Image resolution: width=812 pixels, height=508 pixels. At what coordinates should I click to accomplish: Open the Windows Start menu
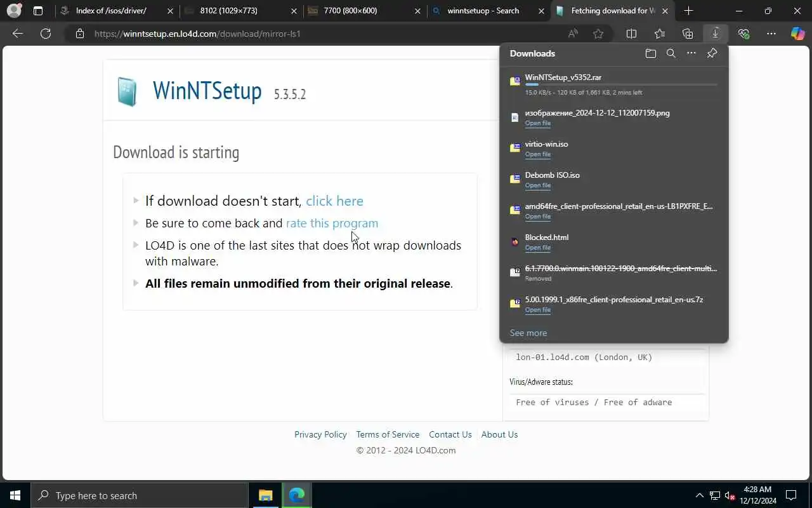tap(15, 495)
